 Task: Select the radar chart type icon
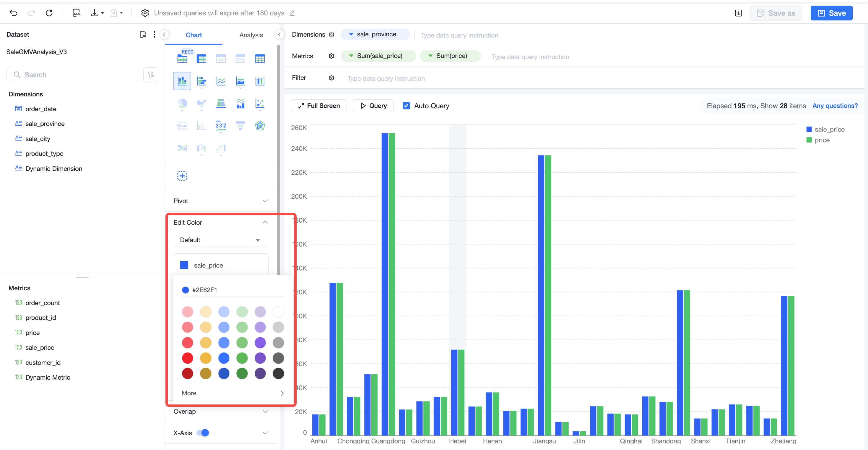click(260, 125)
